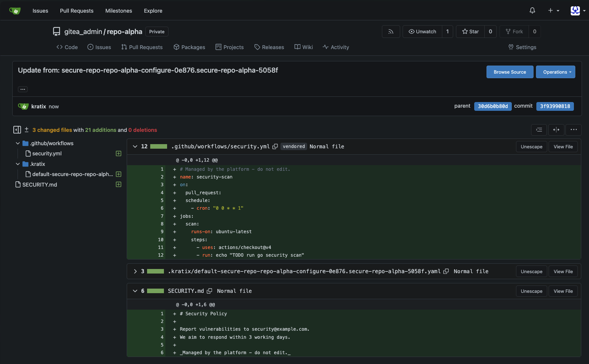This screenshot has height=364, width=589.
Task: Click the Browse Source button
Action: pyautogui.click(x=510, y=72)
